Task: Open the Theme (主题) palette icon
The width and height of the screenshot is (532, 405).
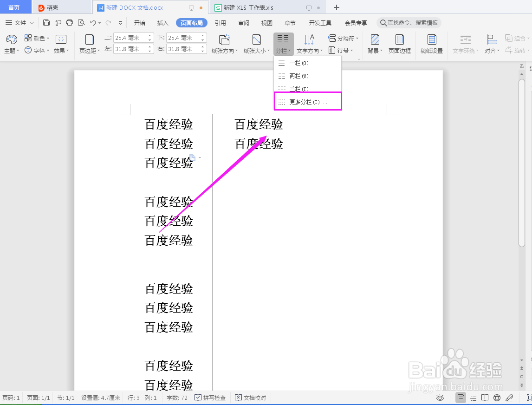Action: 11,39
